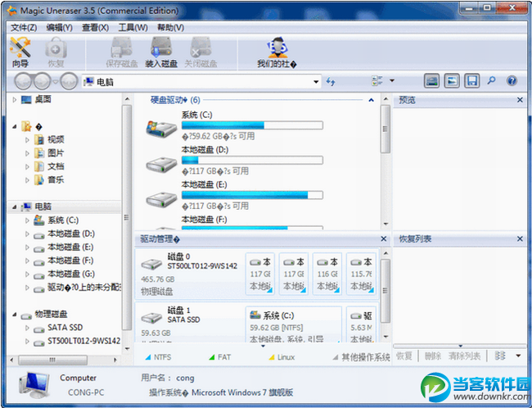This screenshot has height=408, width=532.
Task: Open the 编辑(Y) menu
Action: (60, 28)
